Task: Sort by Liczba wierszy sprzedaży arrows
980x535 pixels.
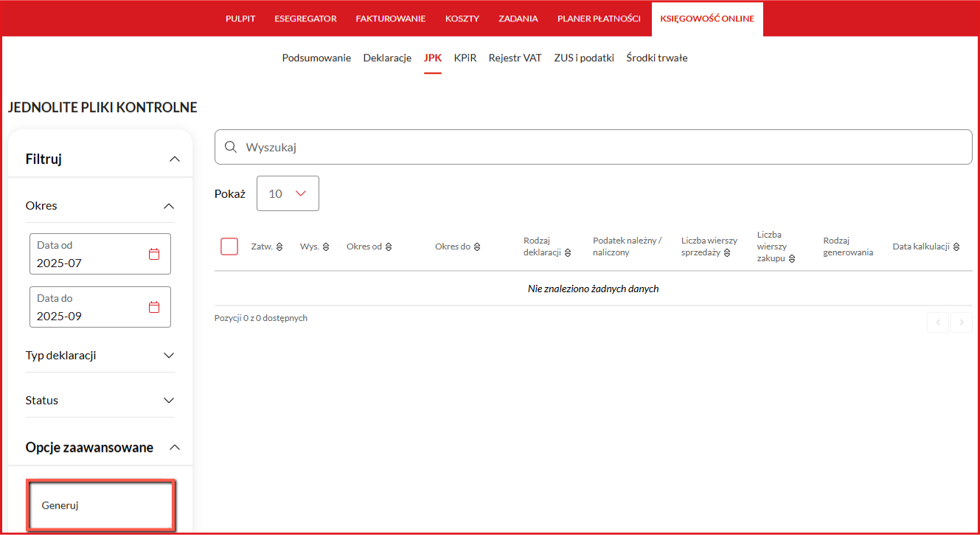Action: click(727, 252)
